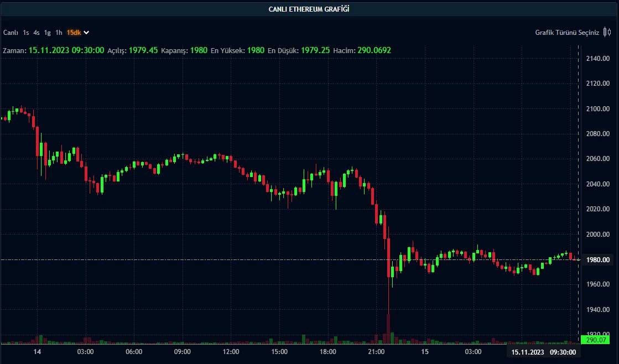Click the crosshair date label 15.11.2023
This screenshot has height=364, width=619.
527,352
